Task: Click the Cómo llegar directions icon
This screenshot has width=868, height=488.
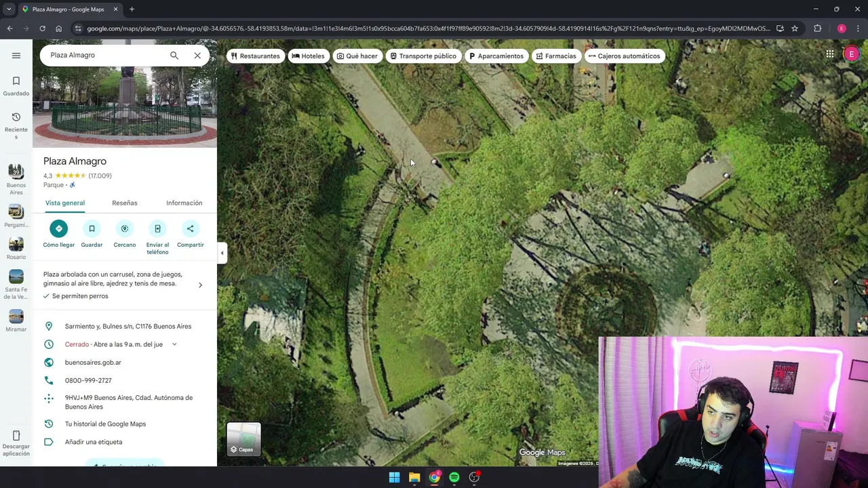Action: pyautogui.click(x=59, y=228)
